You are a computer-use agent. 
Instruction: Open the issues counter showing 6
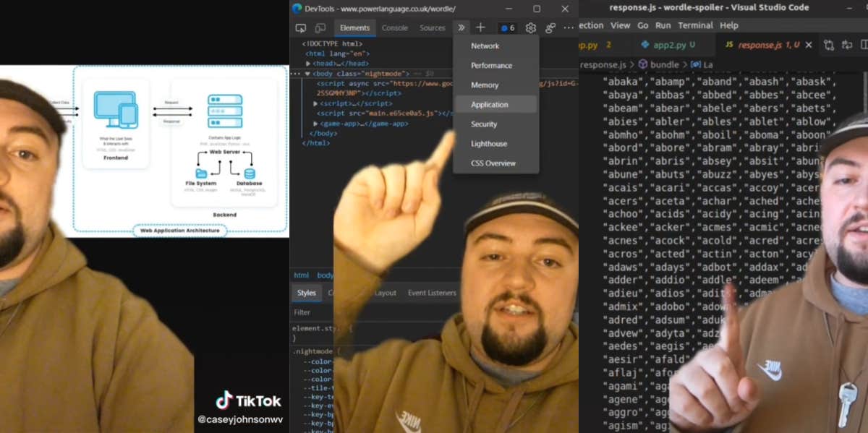(x=508, y=28)
